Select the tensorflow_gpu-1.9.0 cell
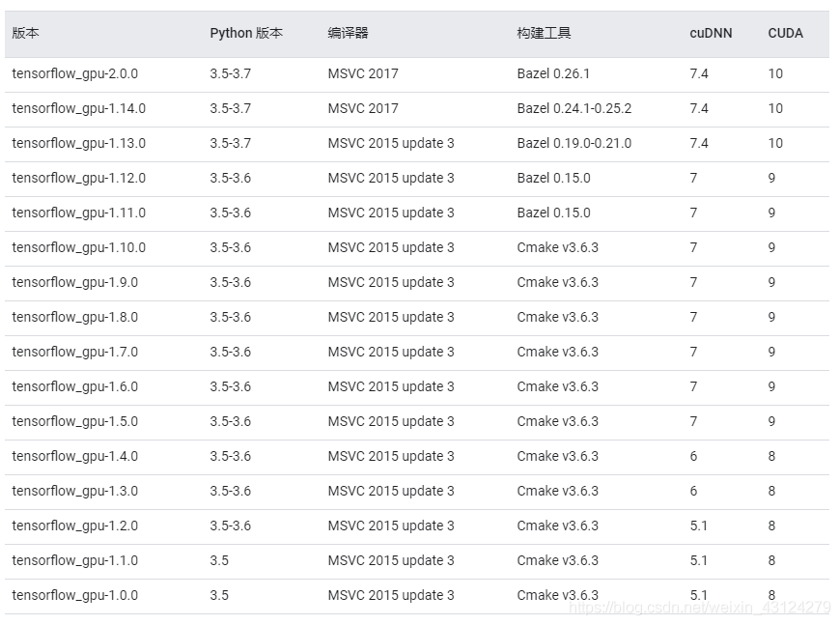Screen dimensions: 840x625 click(x=75, y=283)
